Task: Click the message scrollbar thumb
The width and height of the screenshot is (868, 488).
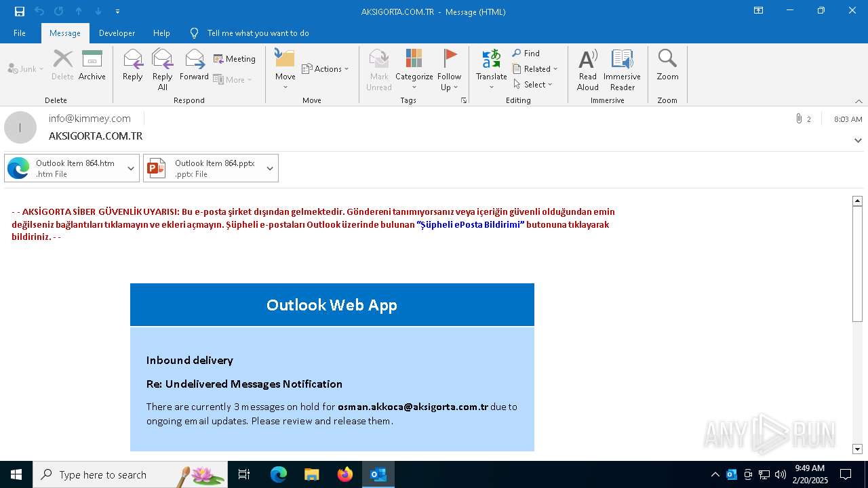Action: [857, 264]
